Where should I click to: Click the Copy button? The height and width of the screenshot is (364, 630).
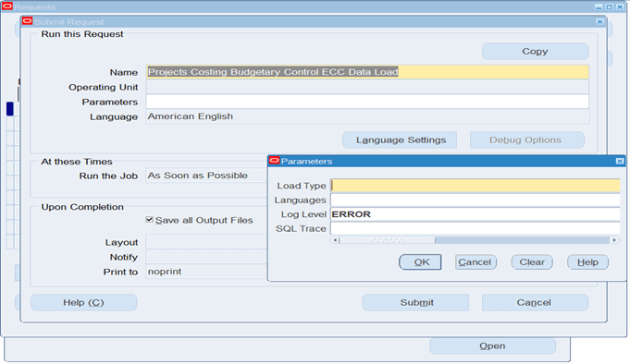(536, 52)
